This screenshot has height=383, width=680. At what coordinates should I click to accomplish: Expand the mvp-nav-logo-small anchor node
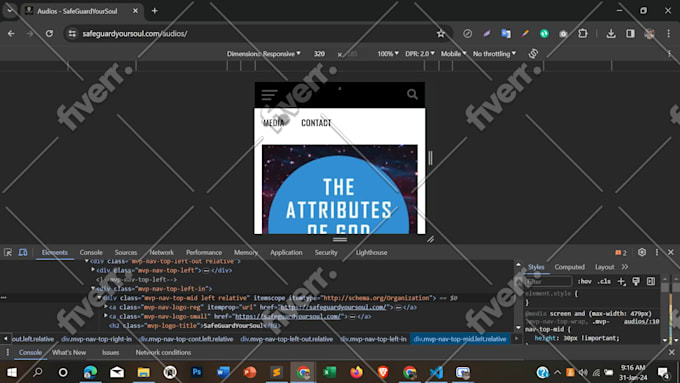pyautogui.click(x=106, y=316)
